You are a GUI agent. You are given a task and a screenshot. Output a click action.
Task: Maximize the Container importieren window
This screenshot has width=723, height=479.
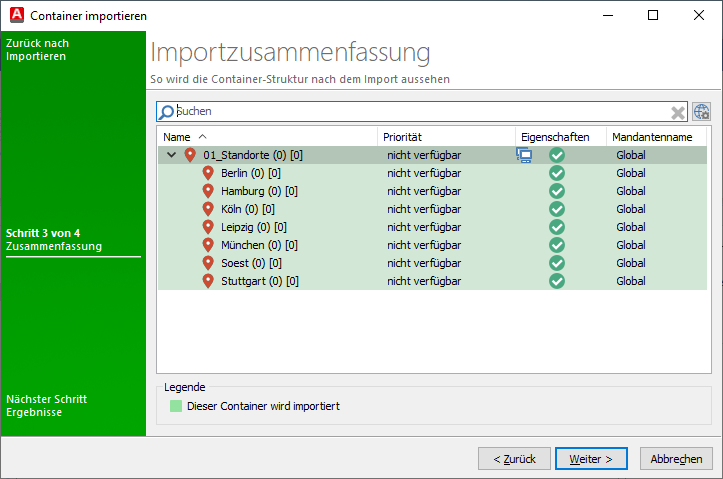[x=653, y=15]
